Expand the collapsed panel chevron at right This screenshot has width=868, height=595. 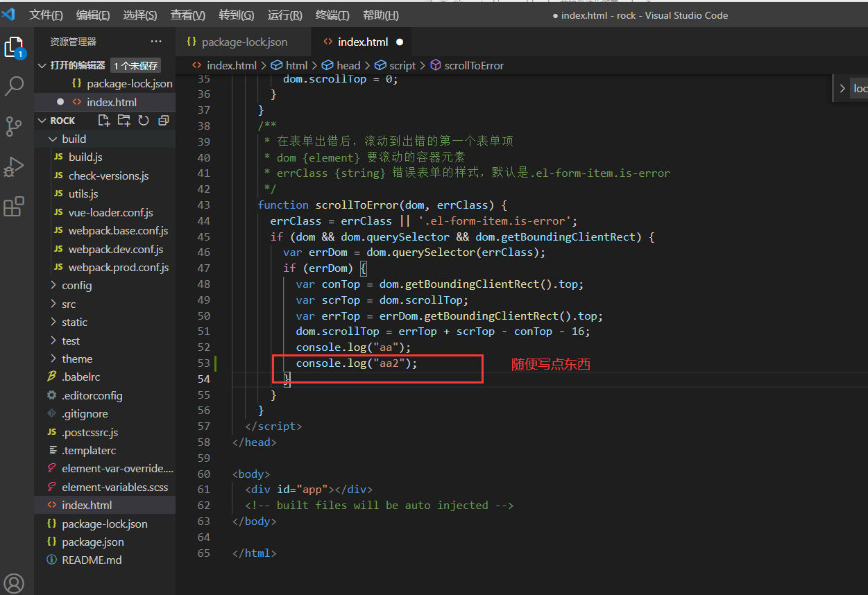point(842,88)
